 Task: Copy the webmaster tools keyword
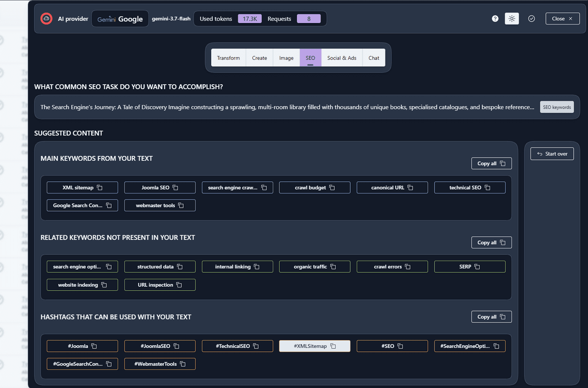tap(160, 205)
